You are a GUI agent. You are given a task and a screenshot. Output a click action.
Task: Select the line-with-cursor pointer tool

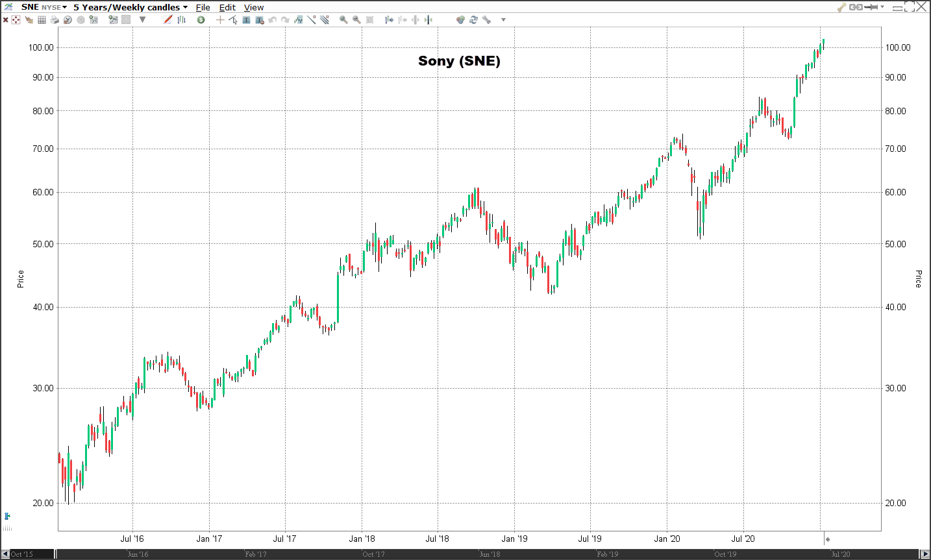click(x=233, y=20)
